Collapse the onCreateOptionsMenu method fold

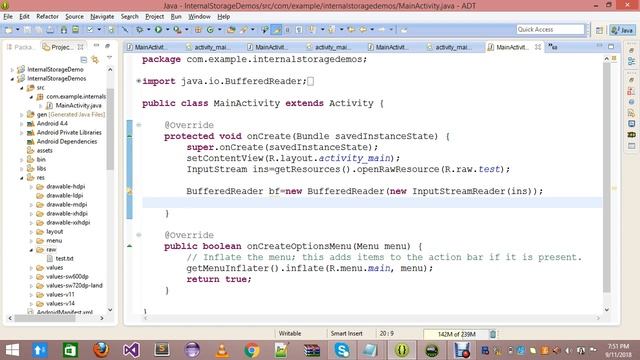coord(139,235)
